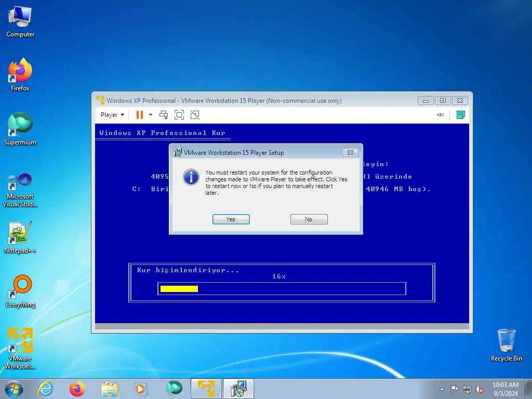
Task: Show hidden tray icons arrow
Action: [x=442, y=389]
